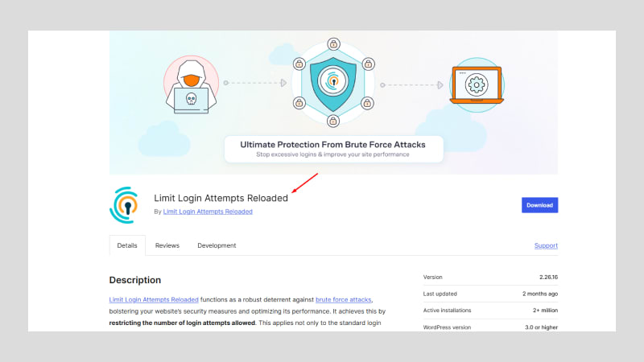Open the Support link

pos(546,245)
